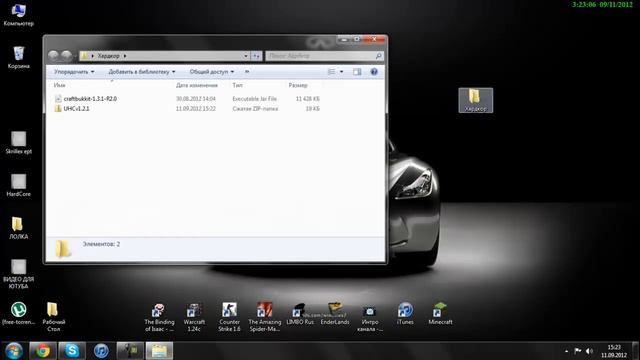Click the Элементов: 2 status text

tap(101, 244)
